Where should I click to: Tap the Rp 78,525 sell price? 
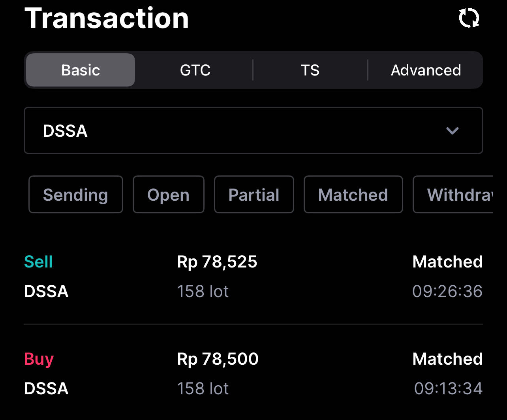217,262
